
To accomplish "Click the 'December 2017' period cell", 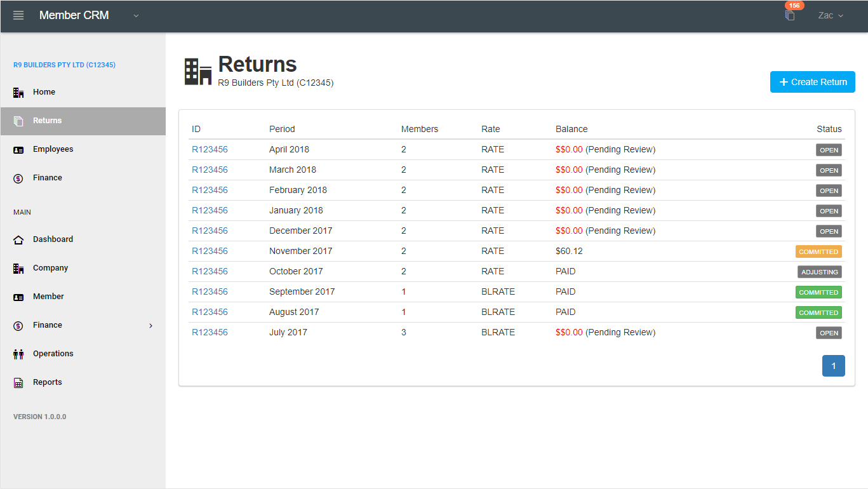I will click(x=301, y=231).
